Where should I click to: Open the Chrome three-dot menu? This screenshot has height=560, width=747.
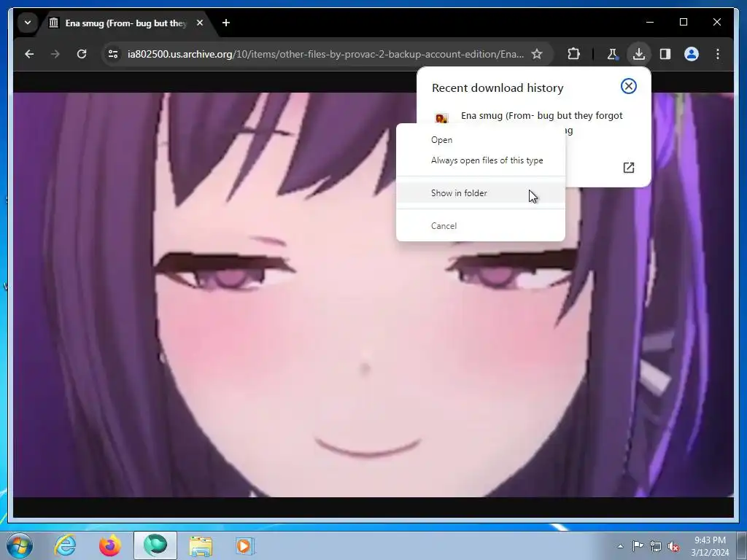point(718,54)
